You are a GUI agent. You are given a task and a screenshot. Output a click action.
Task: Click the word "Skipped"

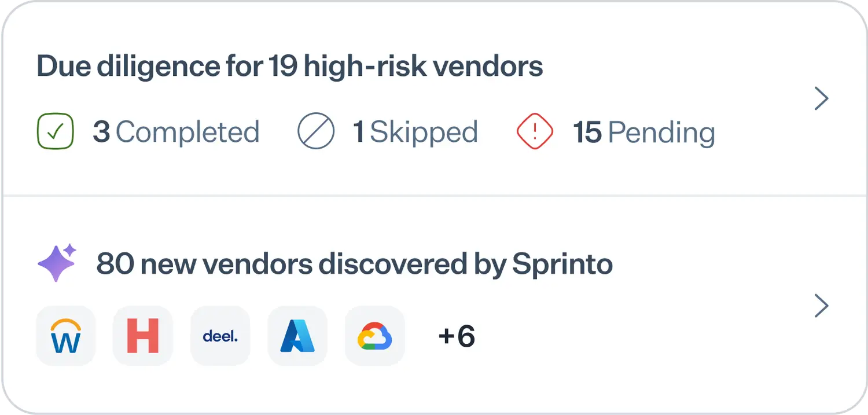[x=424, y=133]
